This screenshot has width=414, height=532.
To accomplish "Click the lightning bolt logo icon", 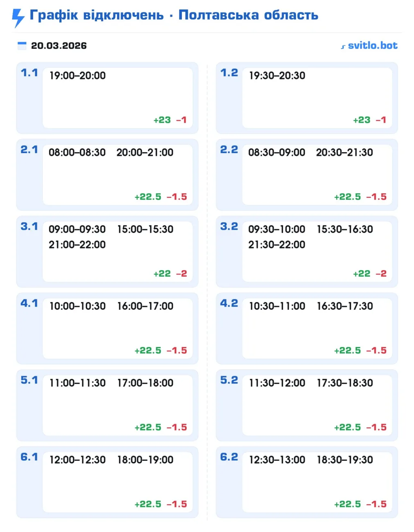I will (x=18, y=17).
